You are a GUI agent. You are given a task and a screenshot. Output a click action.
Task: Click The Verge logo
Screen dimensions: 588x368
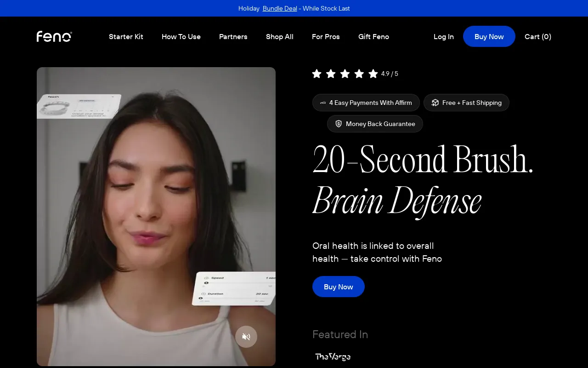(x=333, y=356)
